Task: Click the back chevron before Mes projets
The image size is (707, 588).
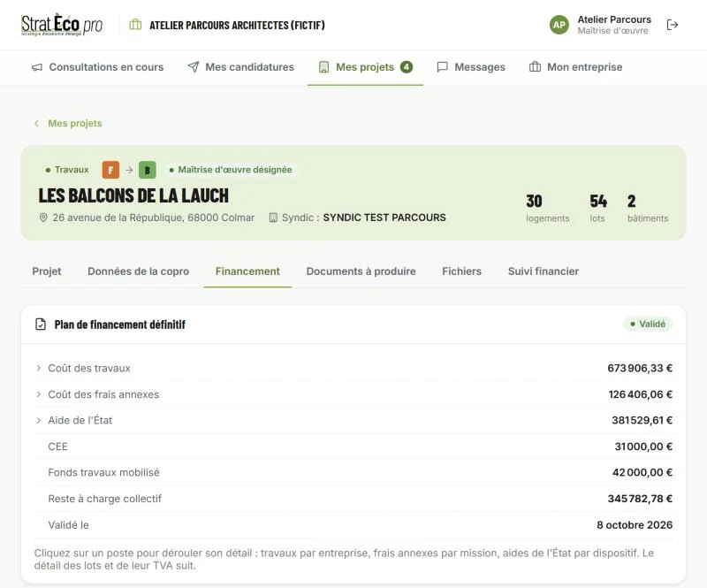Action: click(x=36, y=123)
